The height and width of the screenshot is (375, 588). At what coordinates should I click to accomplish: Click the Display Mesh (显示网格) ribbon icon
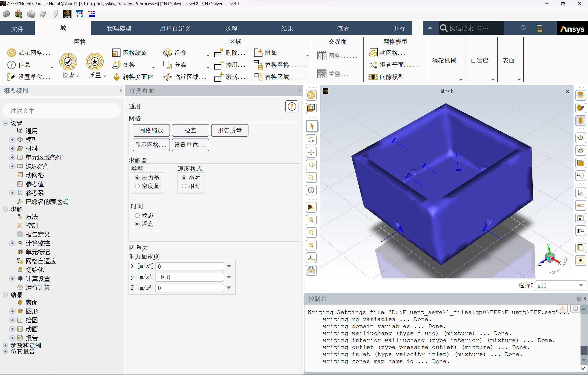click(11, 53)
